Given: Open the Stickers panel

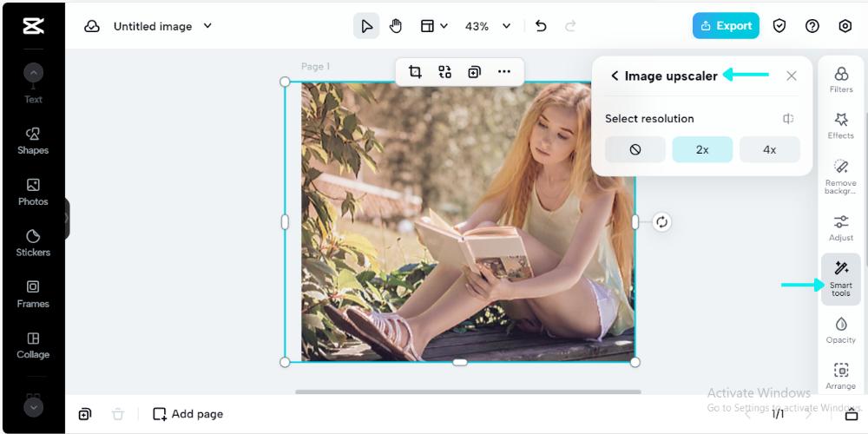Looking at the screenshot, I should coord(33,243).
